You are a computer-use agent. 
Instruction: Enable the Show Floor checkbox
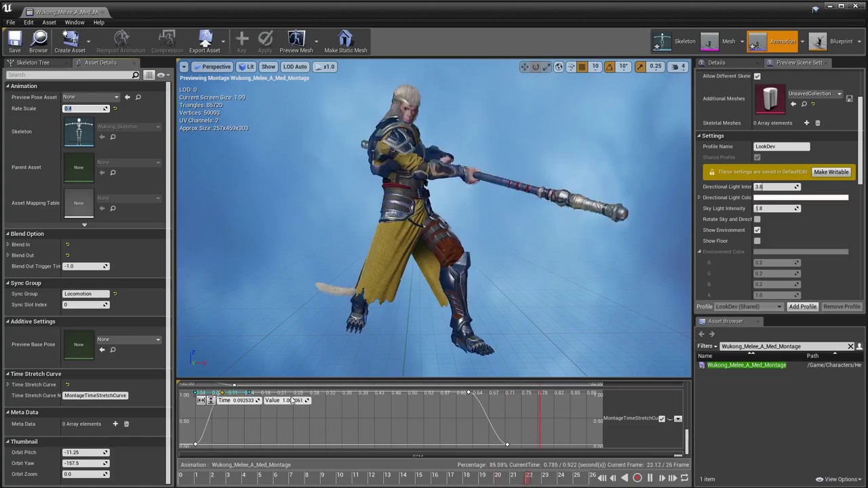(x=757, y=241)
